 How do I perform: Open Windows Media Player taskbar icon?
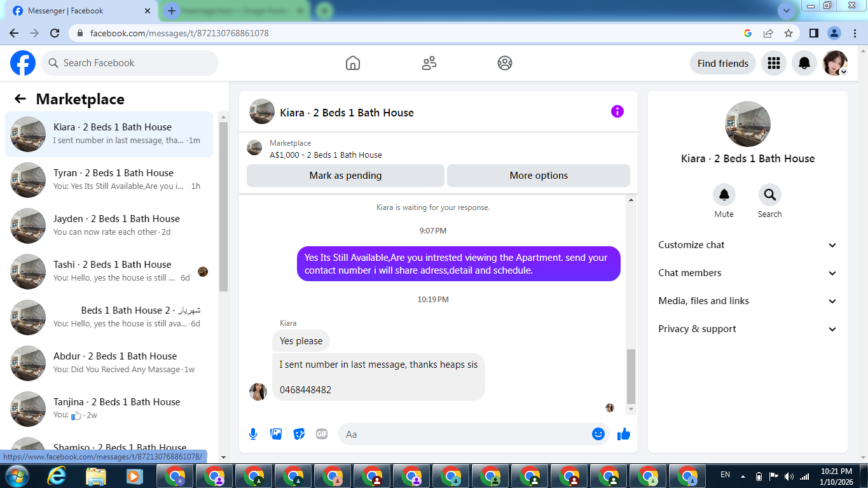(134, 476)
